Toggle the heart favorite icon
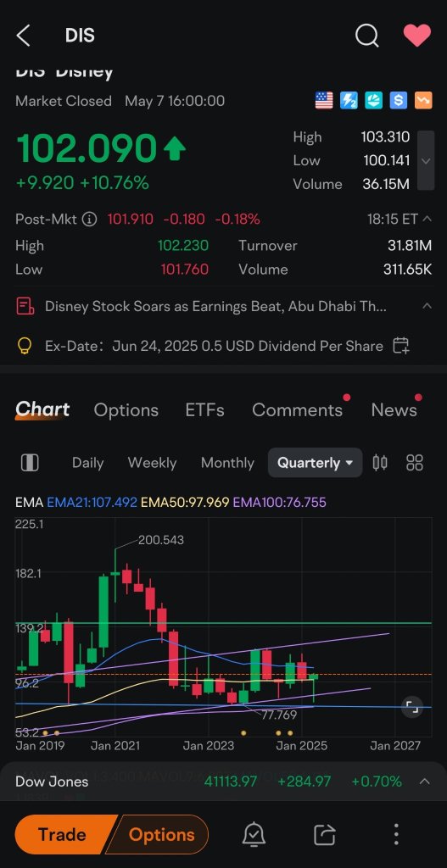 point(417,36)
